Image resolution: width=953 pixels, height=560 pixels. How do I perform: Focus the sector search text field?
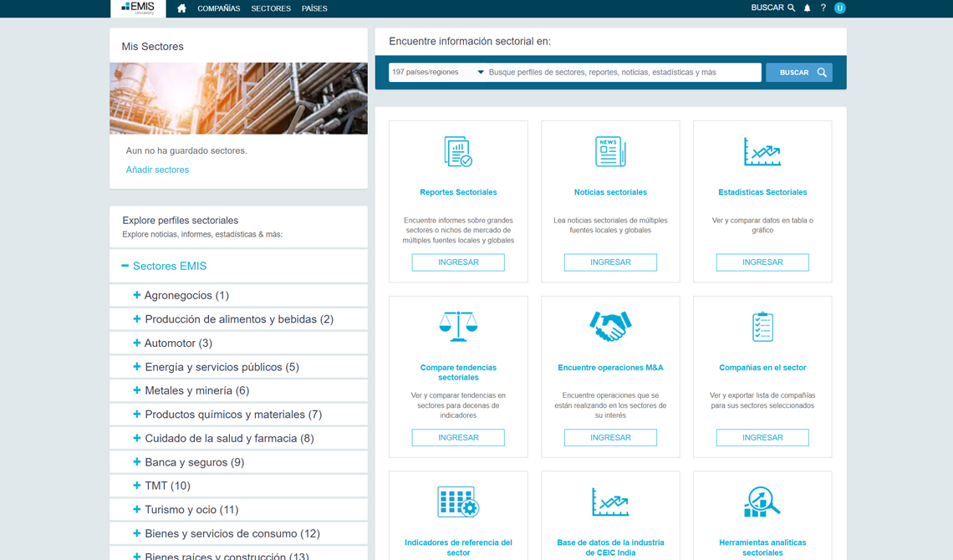(624, 72)
